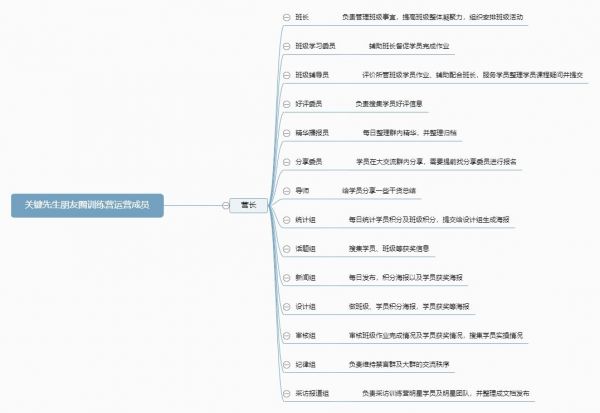
Task: Collapse the 班级学习委员 branch
Action: (287, 46)
